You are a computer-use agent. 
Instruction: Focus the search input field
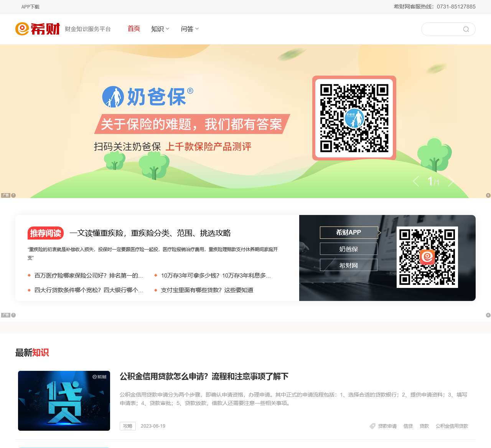(443, 29)
